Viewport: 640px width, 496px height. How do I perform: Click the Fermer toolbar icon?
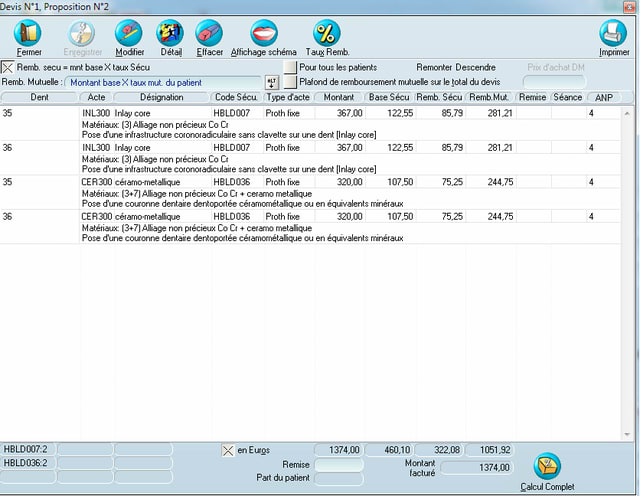[x=29, y=34]
